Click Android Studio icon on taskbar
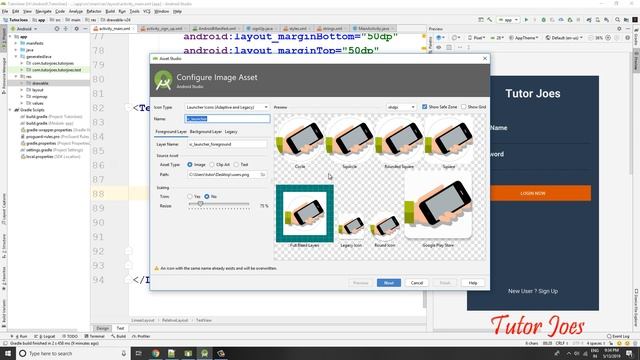Image resolution: width=640 pixels, height=360 pixels. [x=204, y=353]
